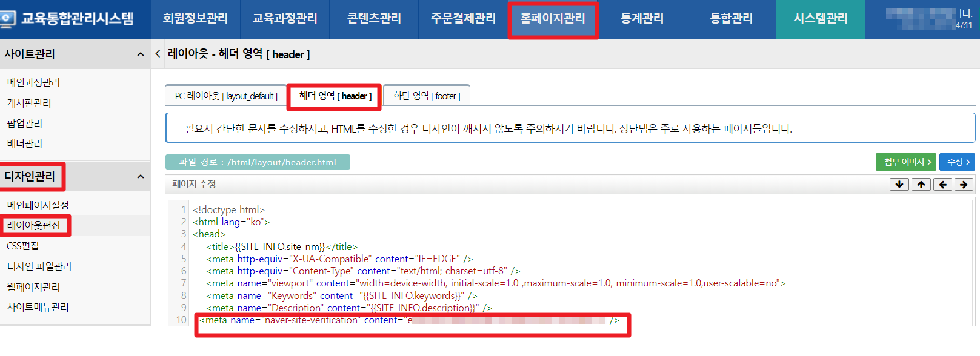The height and width of the screenshot is (356, 980).
Task: Click the green 첨부 이미지 button
Action: [x=906, y=162]
